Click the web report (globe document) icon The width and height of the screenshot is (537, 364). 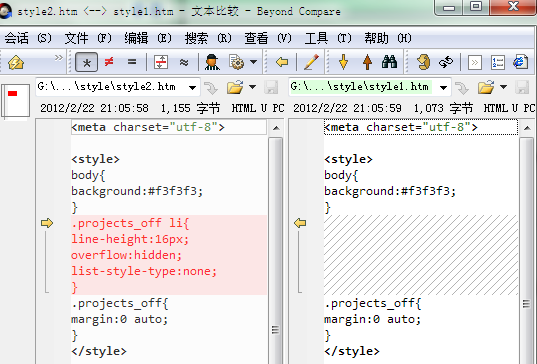point(521,62)
